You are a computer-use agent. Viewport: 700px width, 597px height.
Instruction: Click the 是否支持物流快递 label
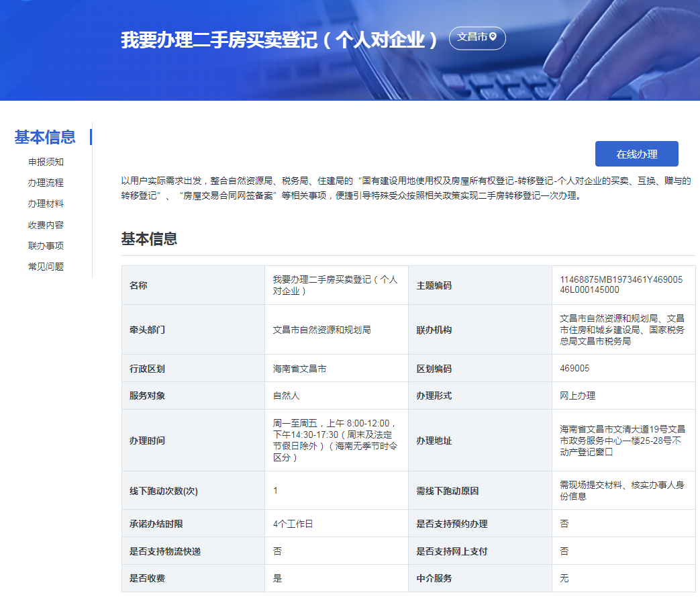click(x=165, y=551)
